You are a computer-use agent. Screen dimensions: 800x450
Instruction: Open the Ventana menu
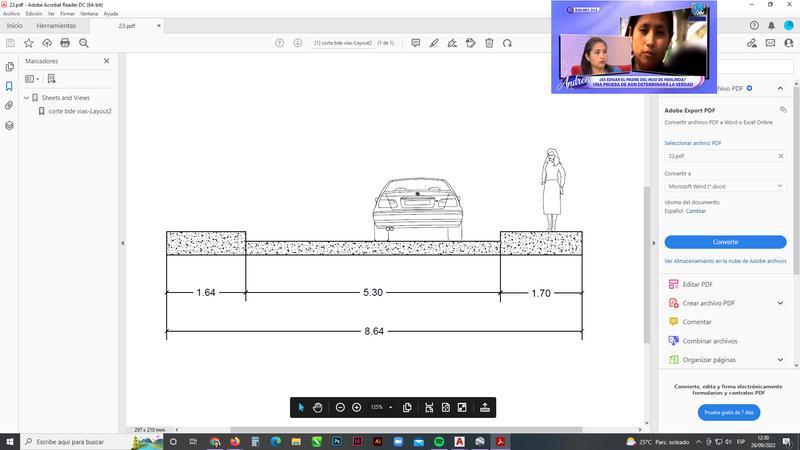tap(89, 14)
